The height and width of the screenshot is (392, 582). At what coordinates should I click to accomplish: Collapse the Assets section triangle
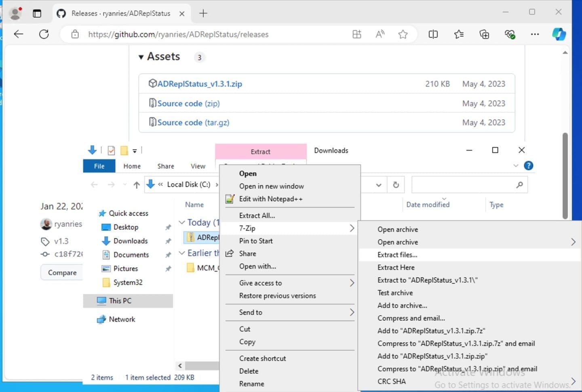(141, 57)
